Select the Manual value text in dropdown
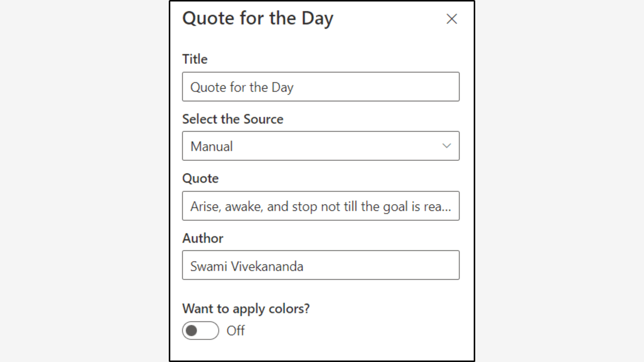Viewport: 644px width, 362px height. click(x=212, y=147)
